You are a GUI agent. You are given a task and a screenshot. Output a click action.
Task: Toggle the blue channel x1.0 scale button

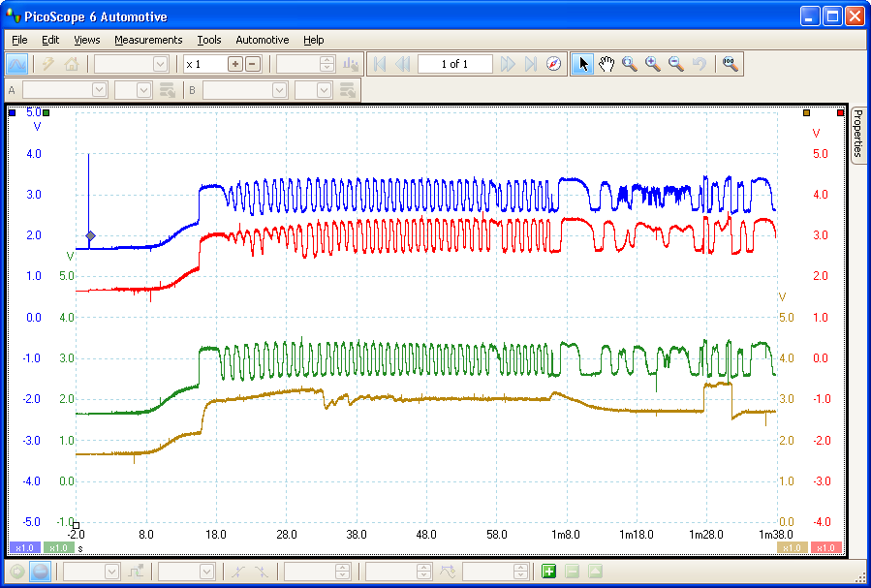point(23,547)
